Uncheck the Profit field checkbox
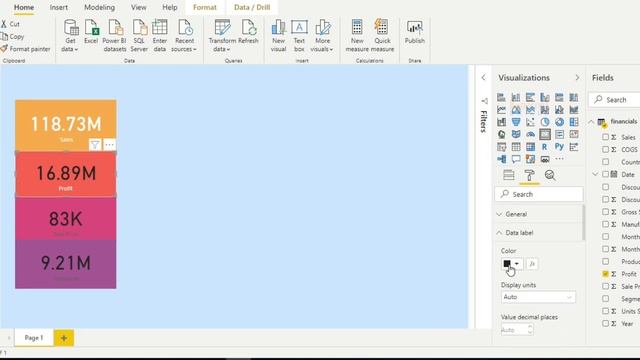The width and height of the screenshot is (640, 360). point(606,274)
